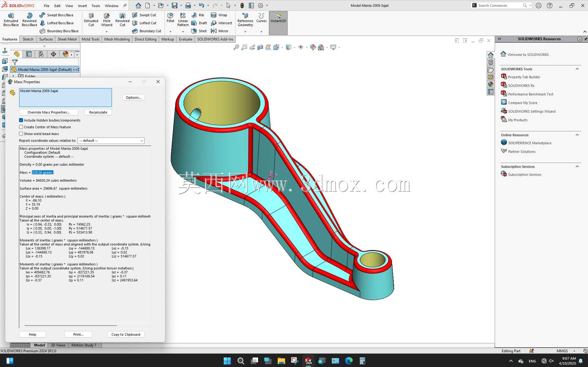This screenshot has height=367, width=588.
Task: Switch to the Sketch tab
Action: coord(28,39)
